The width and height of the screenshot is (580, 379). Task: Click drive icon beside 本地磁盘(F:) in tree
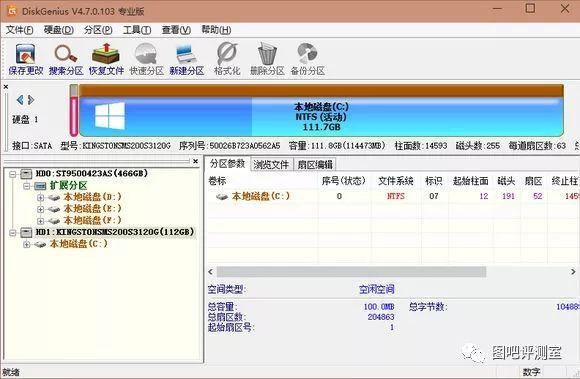coord(54,221)
